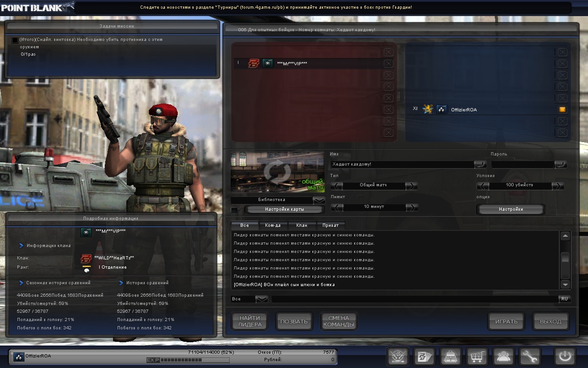588x368 pixels.
Task: Switch to the Клан chat tab
Action: [301, 225]
